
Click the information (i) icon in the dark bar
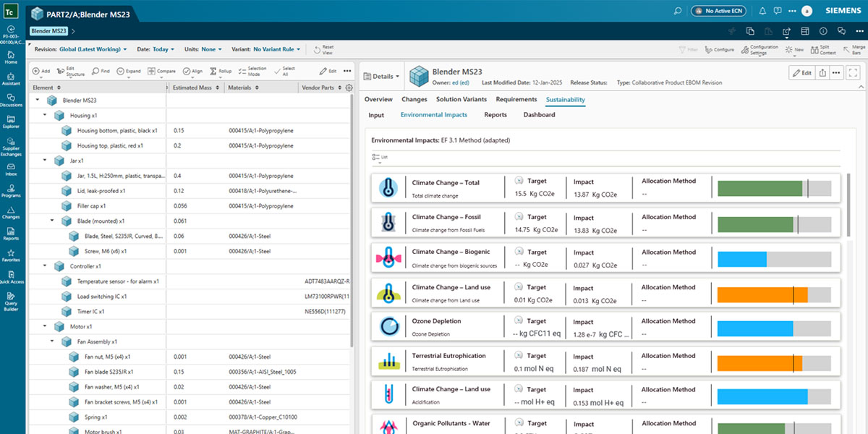point(823,31)
